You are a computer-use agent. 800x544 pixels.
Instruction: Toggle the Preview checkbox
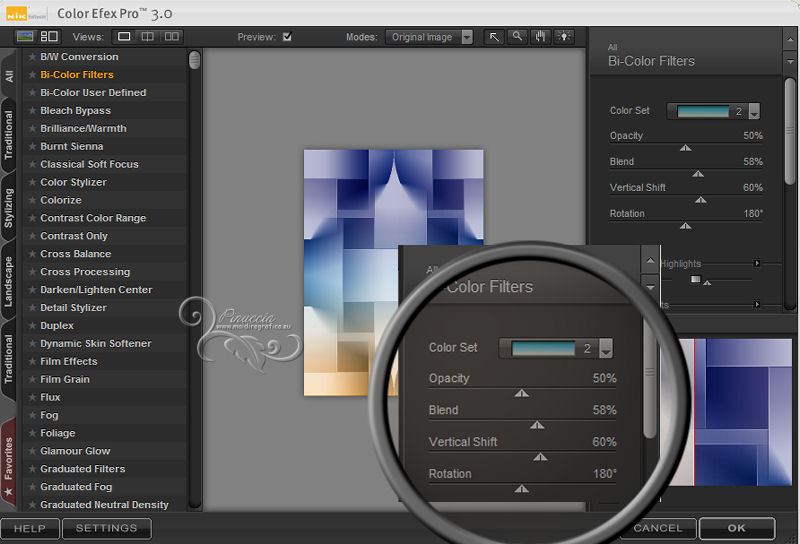[287, 38]
